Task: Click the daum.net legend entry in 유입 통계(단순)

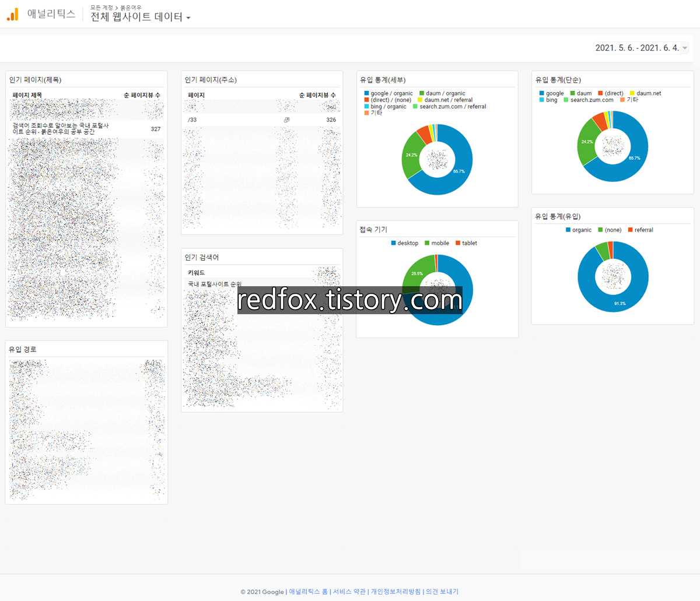Action: point(645,93)
